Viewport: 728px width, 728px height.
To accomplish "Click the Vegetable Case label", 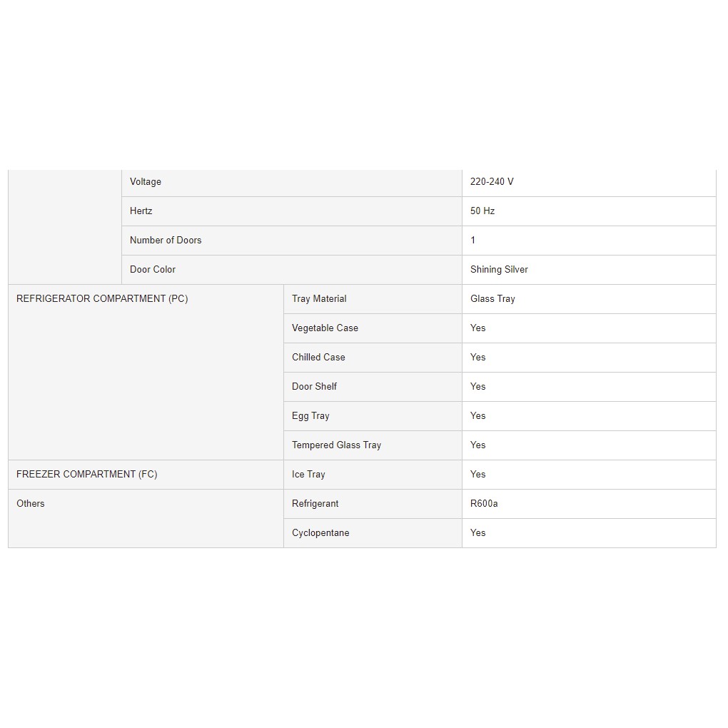I will [x=325, y=328].
